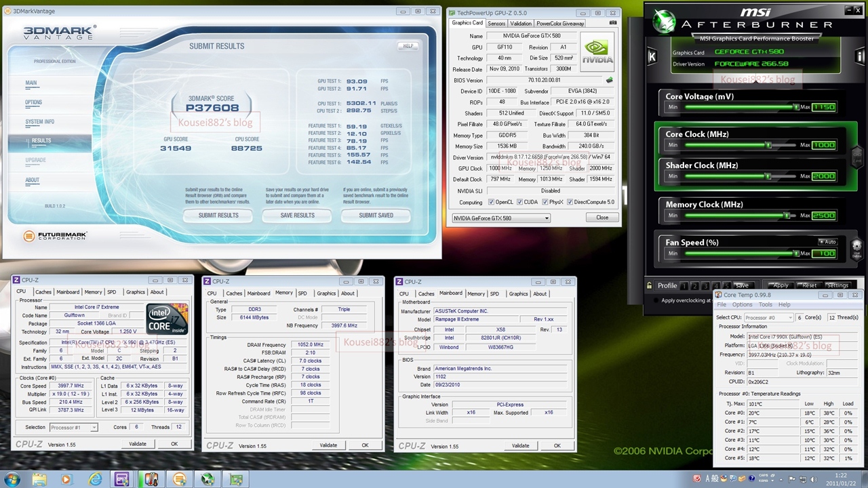Image resolution: width=868 pixels, height=488 pixels.
Task: Switch to 3DMark Vantage via orange taskbar icon
Action: pos(179,479)
